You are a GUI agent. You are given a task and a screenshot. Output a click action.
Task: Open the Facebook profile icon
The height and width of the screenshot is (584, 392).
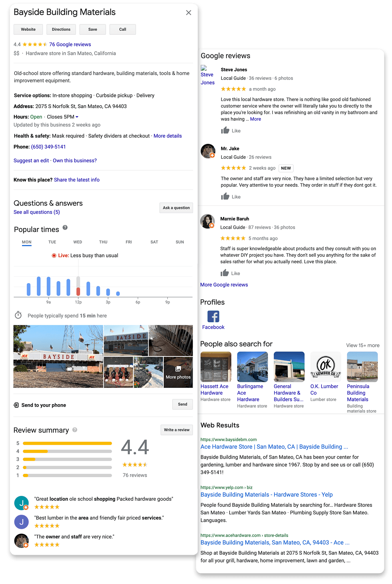213,316
